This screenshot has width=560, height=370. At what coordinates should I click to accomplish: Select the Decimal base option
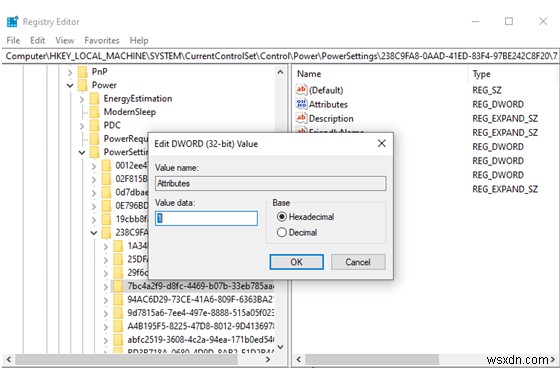pos(282,232)
